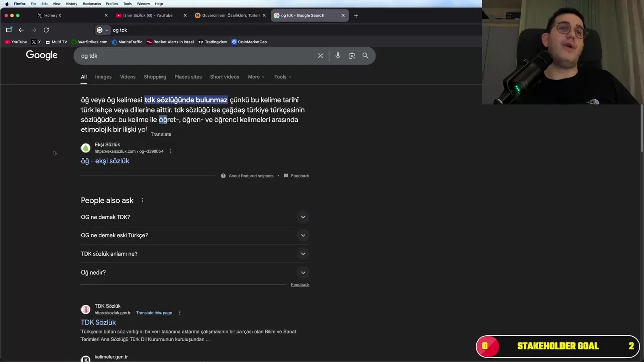Expand the question OG ne demek eski Türkçe?
The width and height of the screenshot is (644, 362).
[195, 235]
